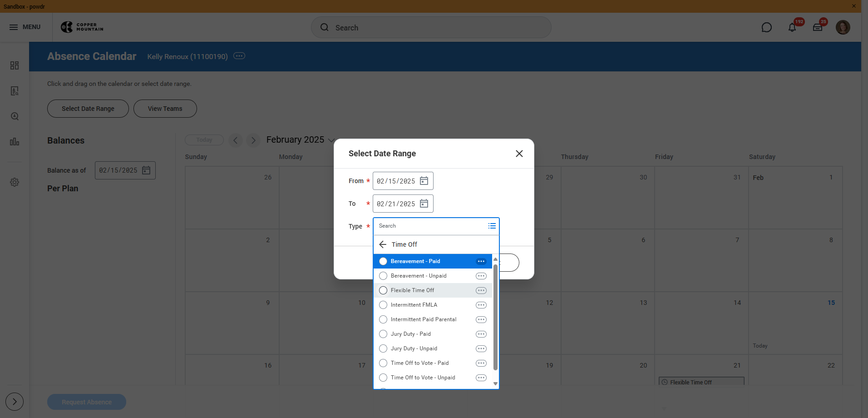
Task: Click the Today calendar button
Action: (204, 140)
